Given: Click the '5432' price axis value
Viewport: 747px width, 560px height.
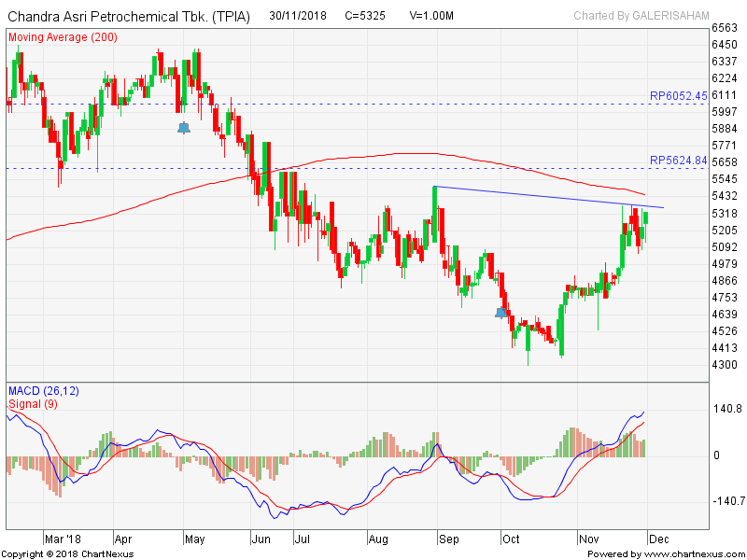Looking at the screenshot, I should [725, 196].
